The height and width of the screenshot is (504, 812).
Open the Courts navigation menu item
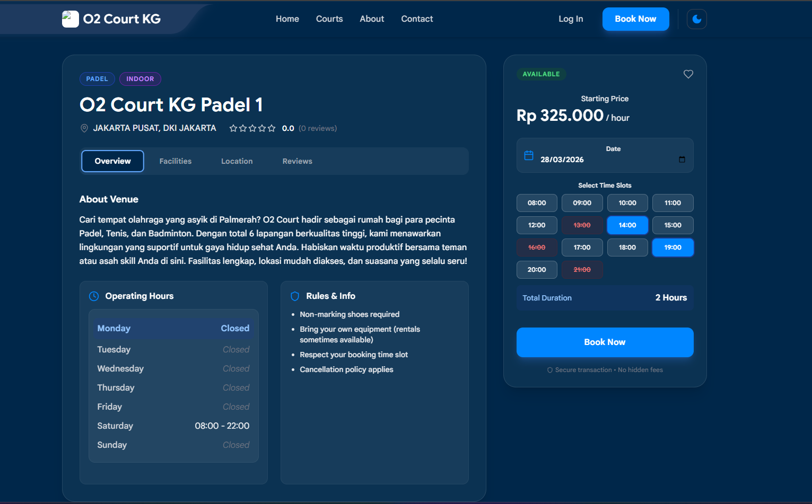[329, 19]
